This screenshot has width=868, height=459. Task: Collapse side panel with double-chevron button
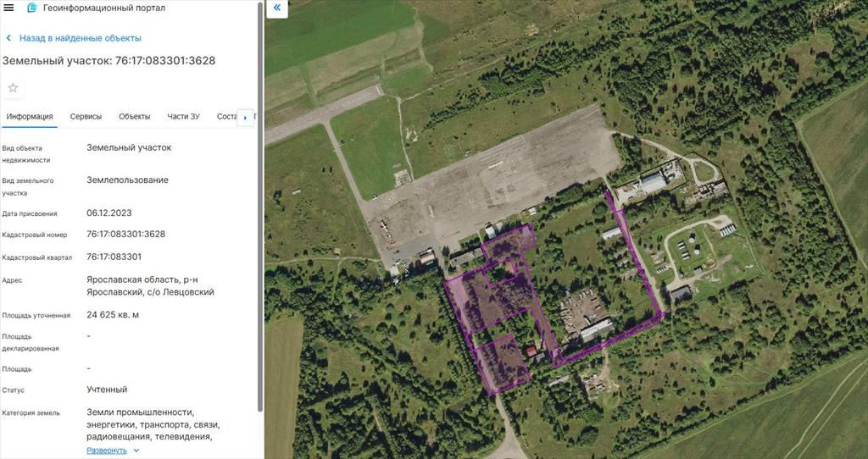[277, 8]
